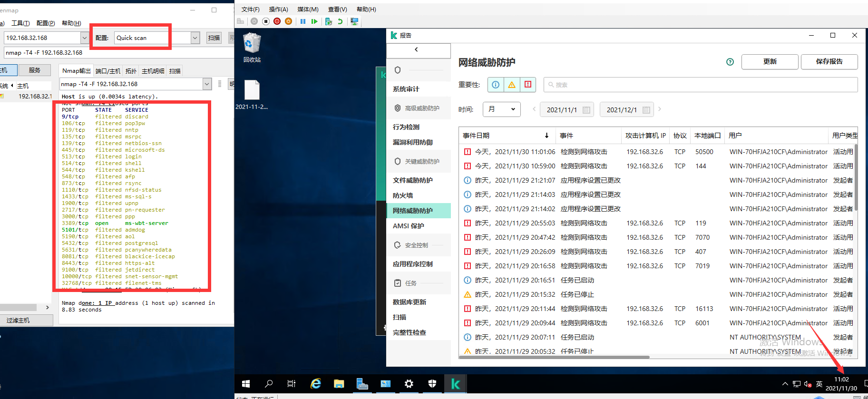Open the Nmap profile dropdown showing Quick scan
This screenshot has width=868, height=399.
(195, 38)
